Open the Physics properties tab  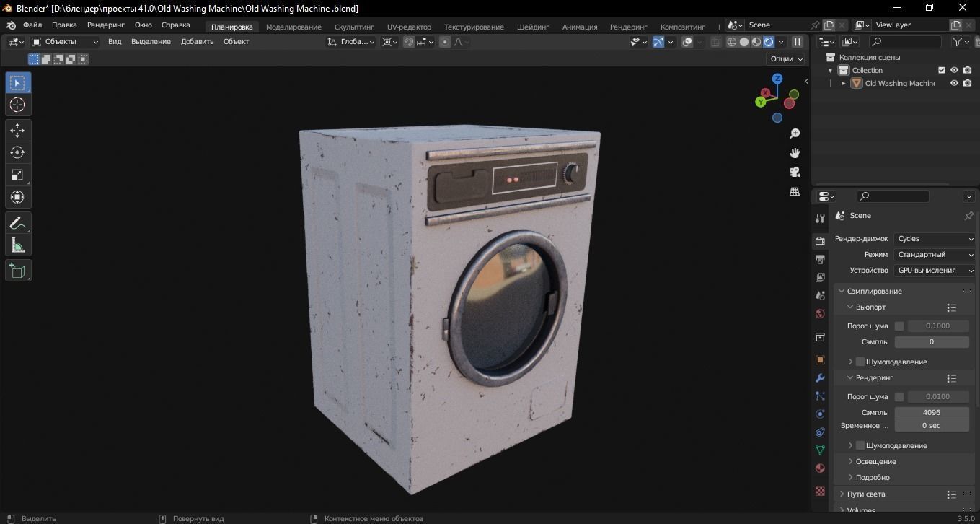(820, 414)
